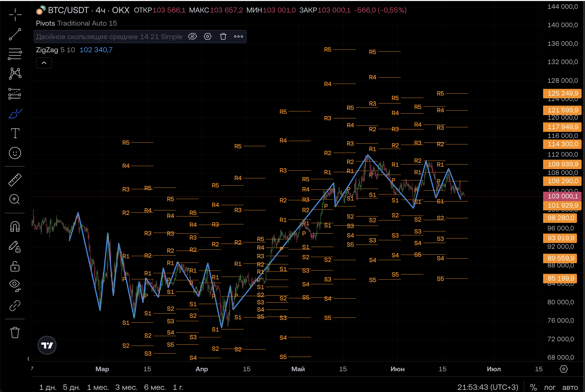Click the TradingView logo

47,345
